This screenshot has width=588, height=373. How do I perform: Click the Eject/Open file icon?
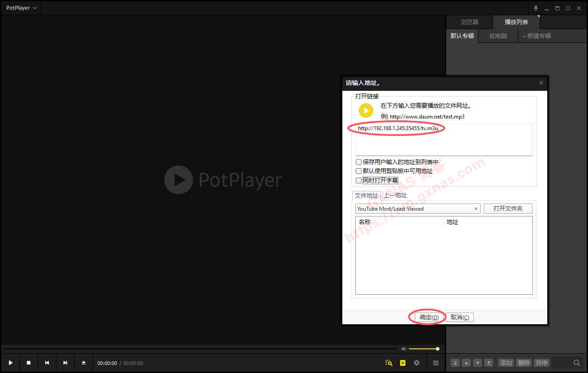[x=84, y=363]
